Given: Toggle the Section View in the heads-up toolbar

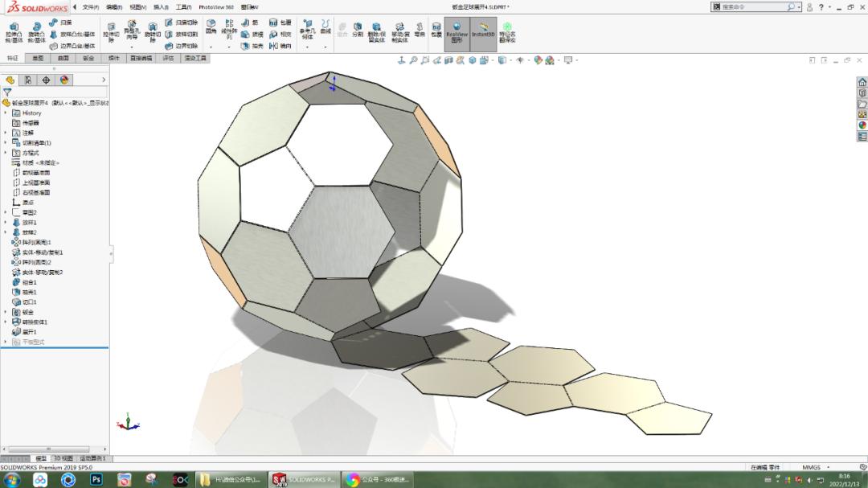Looking at the screenshot, I should point(448,60).
